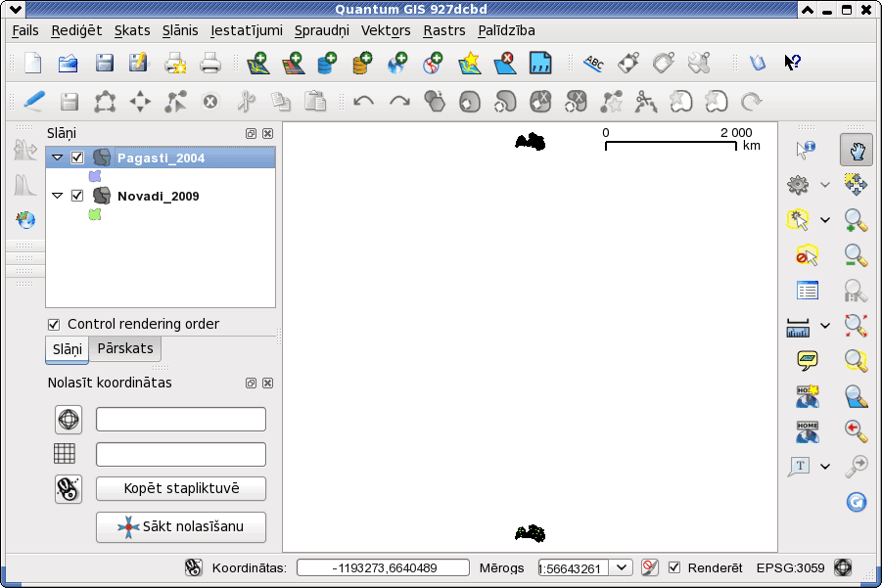Activate the Node tool
882x588 pixels.
pyautogui.click(x=175, y=102)
